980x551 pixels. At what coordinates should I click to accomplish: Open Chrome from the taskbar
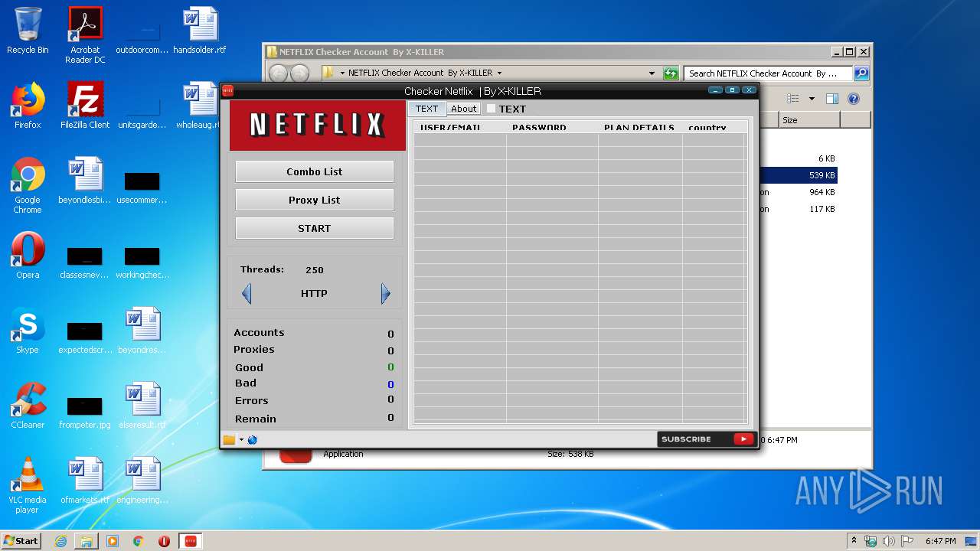click(139, 541)
